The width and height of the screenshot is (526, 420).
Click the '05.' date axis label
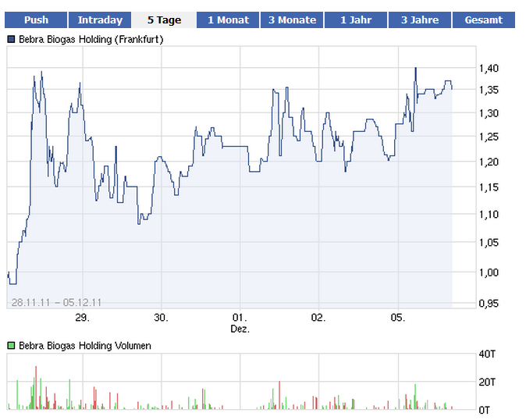[398, 318]
